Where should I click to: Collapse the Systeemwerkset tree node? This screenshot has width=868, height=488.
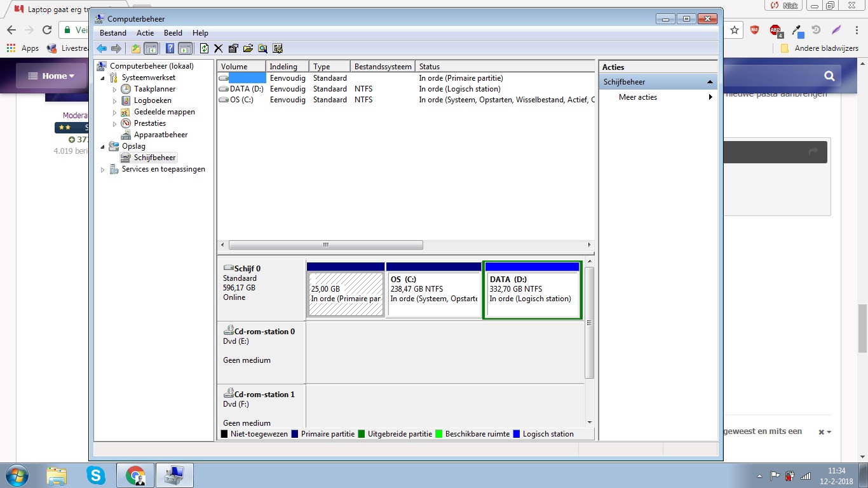103,78
